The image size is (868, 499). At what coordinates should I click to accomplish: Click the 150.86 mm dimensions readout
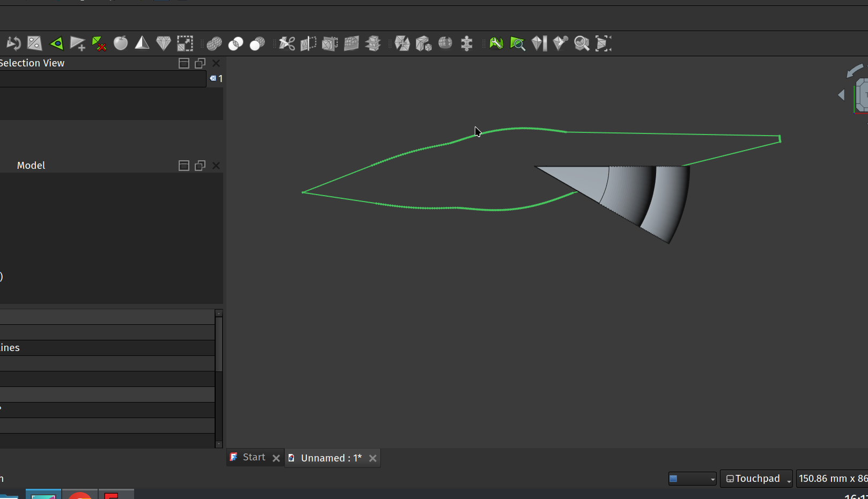pos(832,479)
